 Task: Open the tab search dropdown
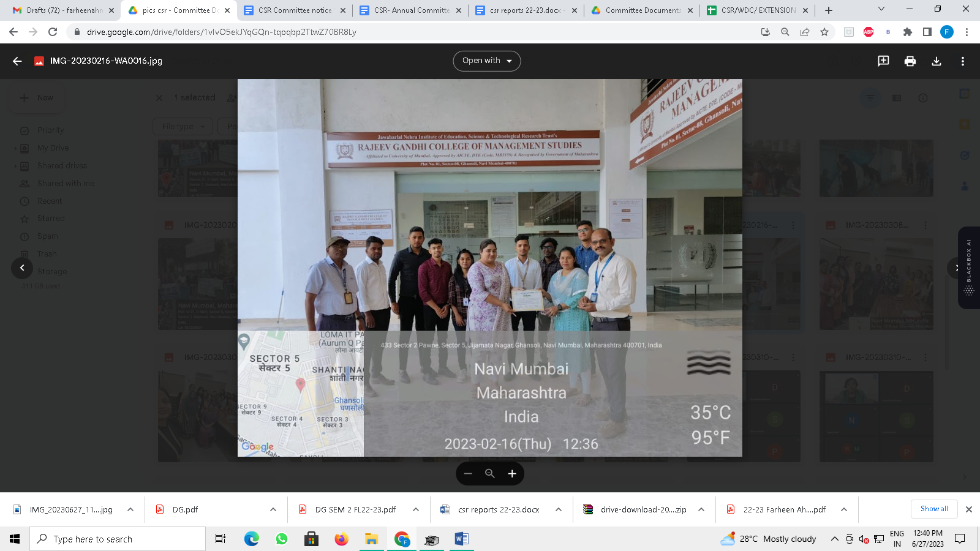coord(881,9)
